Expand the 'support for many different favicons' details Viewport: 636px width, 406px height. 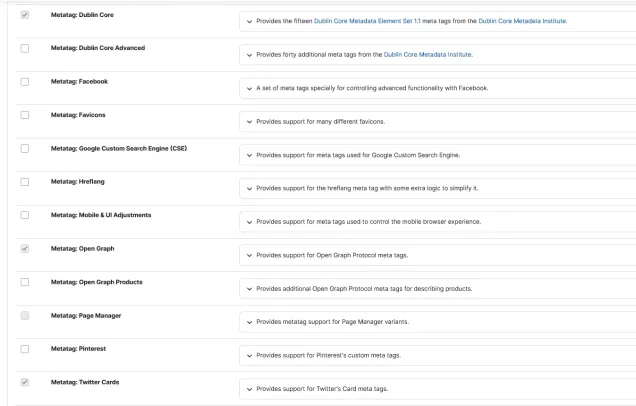click(249, 121)
